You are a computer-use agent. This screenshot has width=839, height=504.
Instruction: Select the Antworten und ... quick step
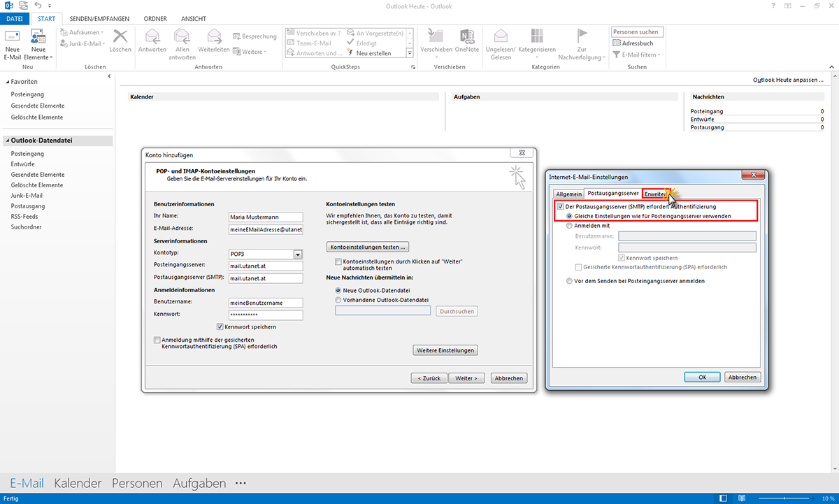click(315, 53)
